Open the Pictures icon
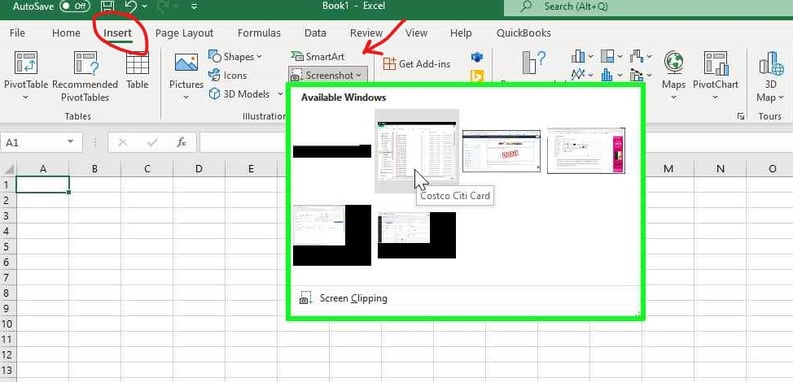Image resolution: width=793 pixels, height=382 pixels. pyautogui.click(x=186, y=76)
